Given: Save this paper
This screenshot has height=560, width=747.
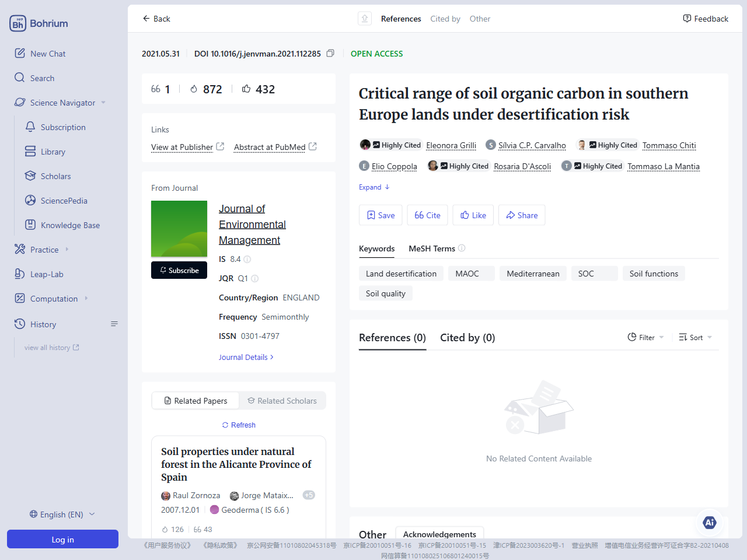Looking at the screenshot, I should click(381, 215).
